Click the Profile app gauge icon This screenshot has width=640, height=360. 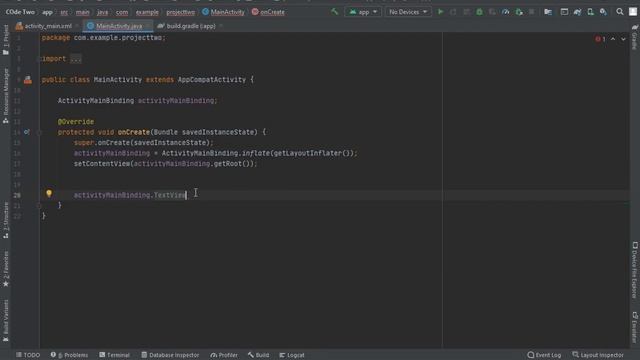click(506, 12)
